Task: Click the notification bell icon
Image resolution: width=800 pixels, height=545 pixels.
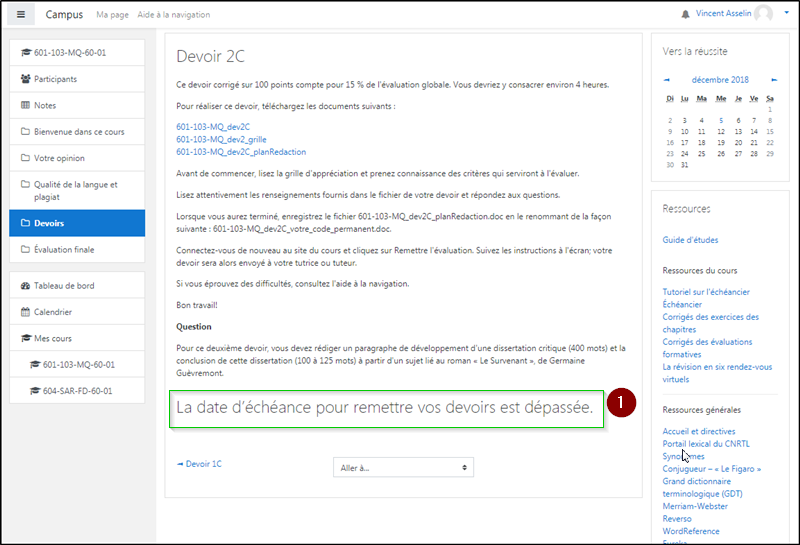Action: (x=685, y=15)
